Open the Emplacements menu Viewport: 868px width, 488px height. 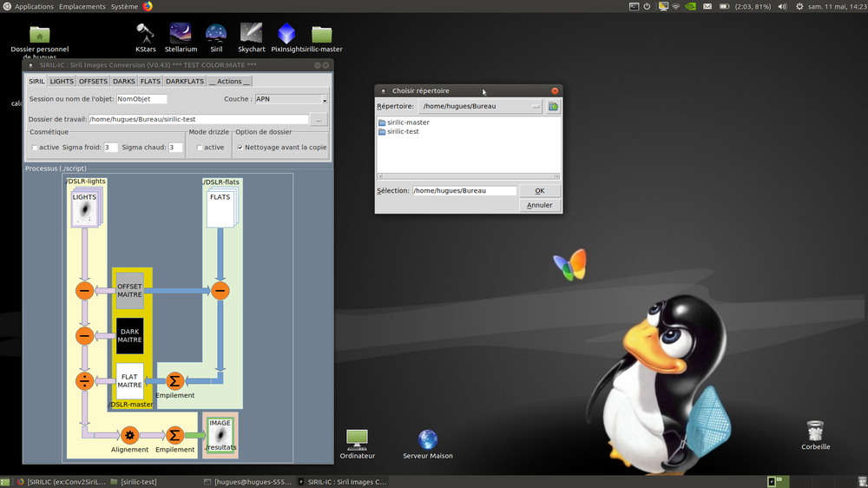tap(82, 7)
